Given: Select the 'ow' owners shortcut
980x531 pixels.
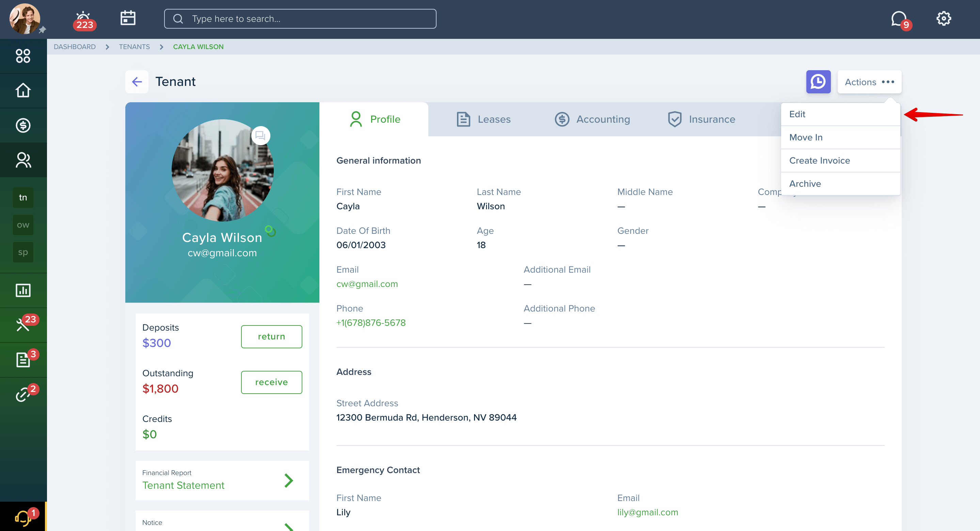Looking at the screenshot, I should click(x=23, y=225).
